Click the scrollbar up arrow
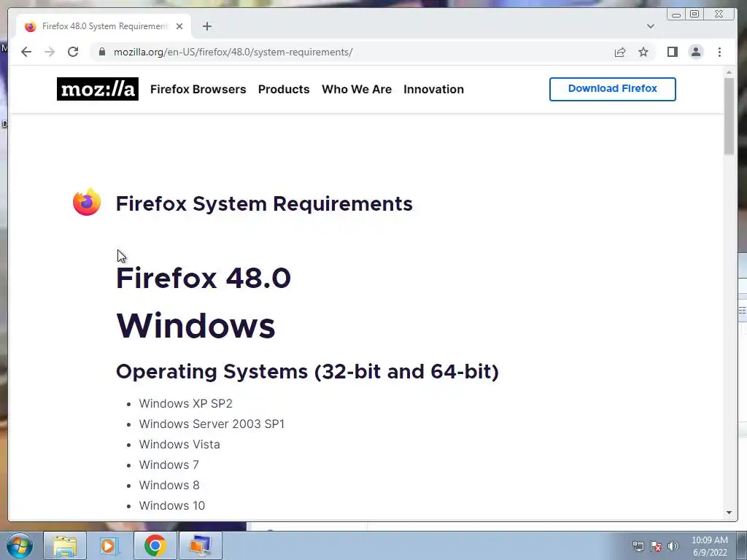 pos(729,72)
